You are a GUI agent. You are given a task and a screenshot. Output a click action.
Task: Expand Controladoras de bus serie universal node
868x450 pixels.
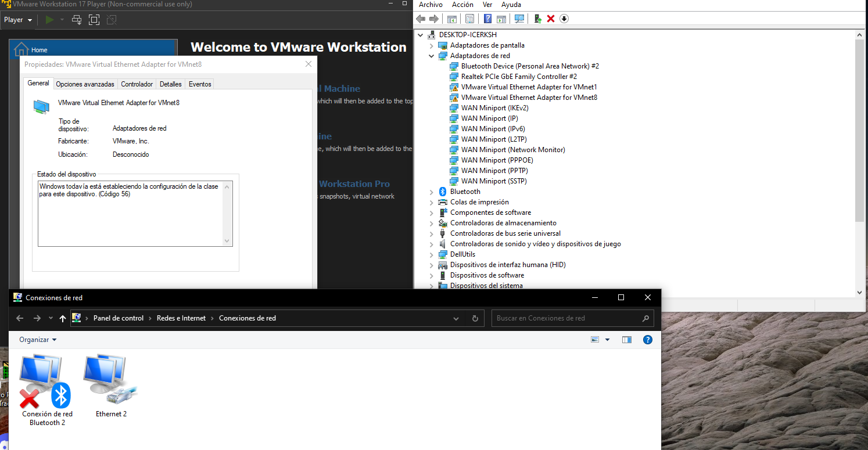click(431, 233)
